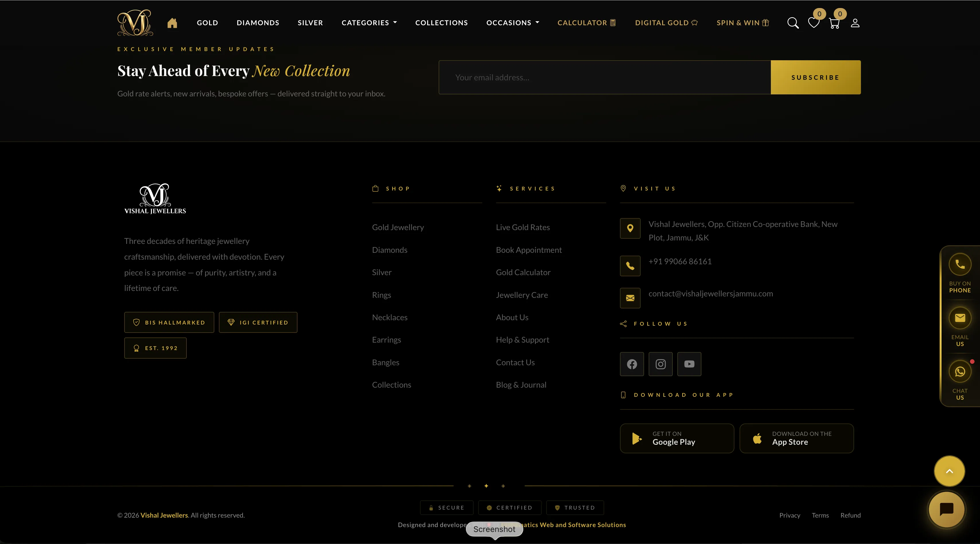Screen dimensions: 980x544
Task: Click the white Vishal Jewellers footer logo
Action: point(155,199)
